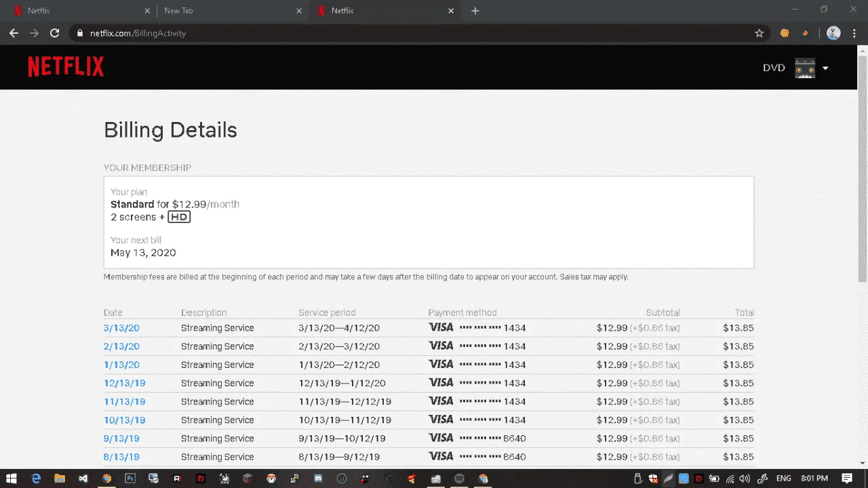Open the 12/13/19 invoice link
Image resolution: width=868 pixels, height=488 pixels.
(124, 383)
